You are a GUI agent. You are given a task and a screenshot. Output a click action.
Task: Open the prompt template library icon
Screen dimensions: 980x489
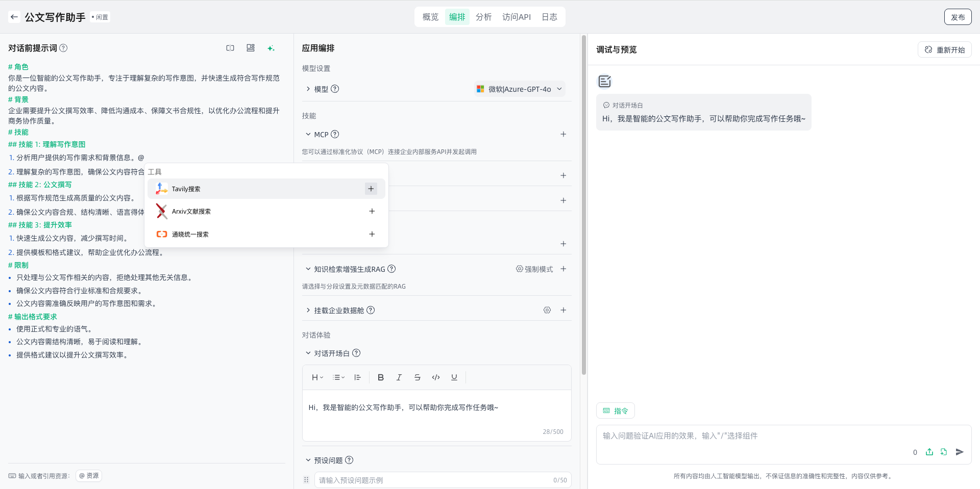[251, 48]
